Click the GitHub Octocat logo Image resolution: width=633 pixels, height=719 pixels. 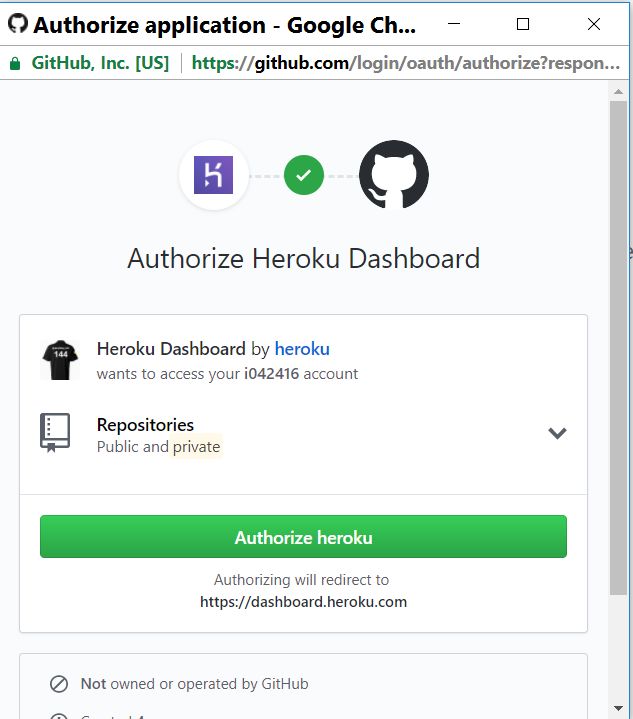[394, 175]
